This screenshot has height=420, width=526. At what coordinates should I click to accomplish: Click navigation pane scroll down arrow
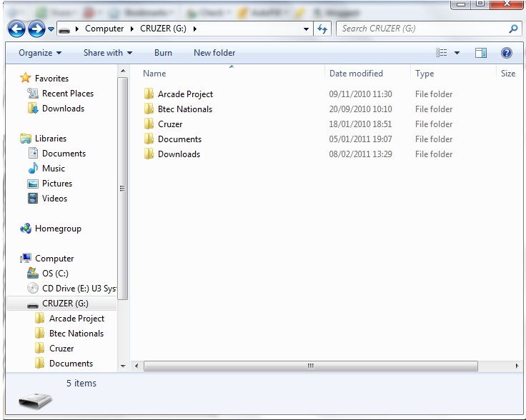123,366
